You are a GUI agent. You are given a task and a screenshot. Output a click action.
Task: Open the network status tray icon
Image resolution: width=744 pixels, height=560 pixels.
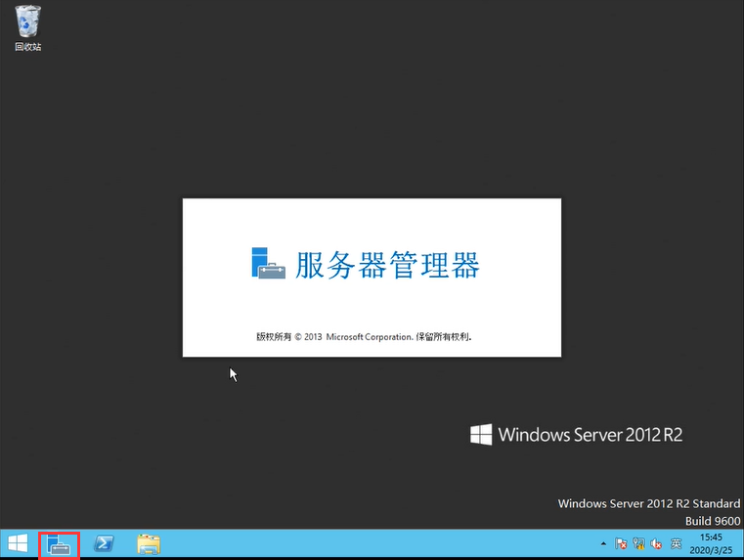click(638, 543)
